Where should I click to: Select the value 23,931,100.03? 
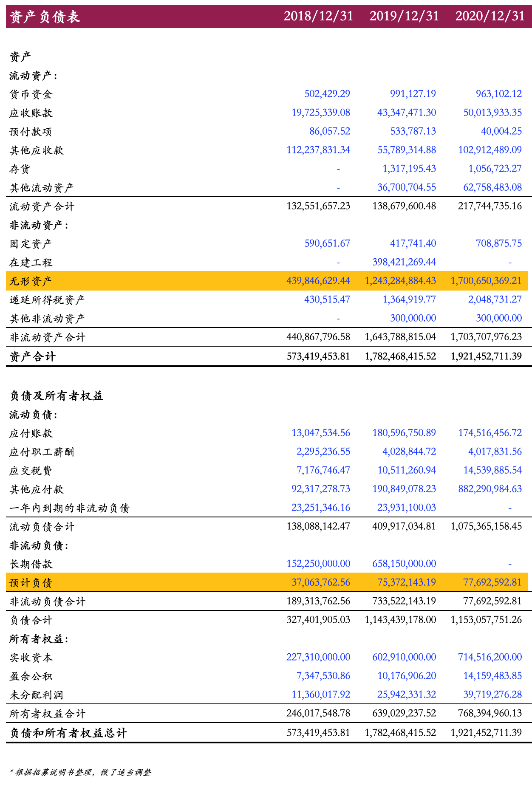[407, 508]
